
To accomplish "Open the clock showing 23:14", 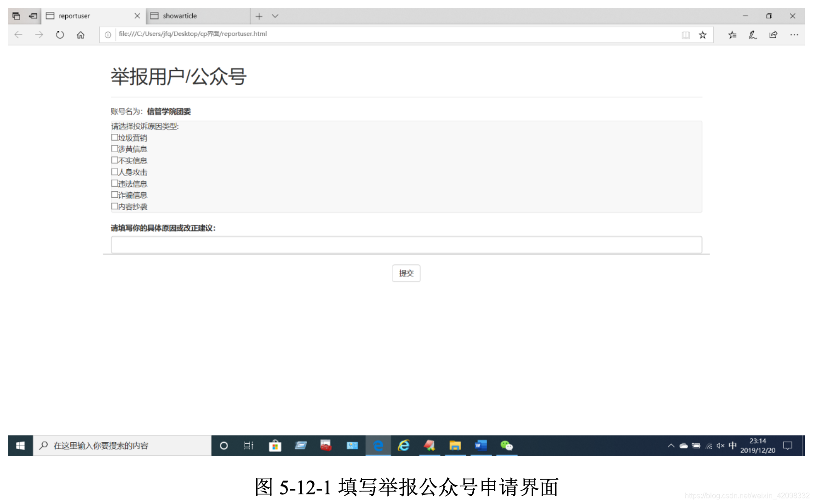I will point(757,446).
